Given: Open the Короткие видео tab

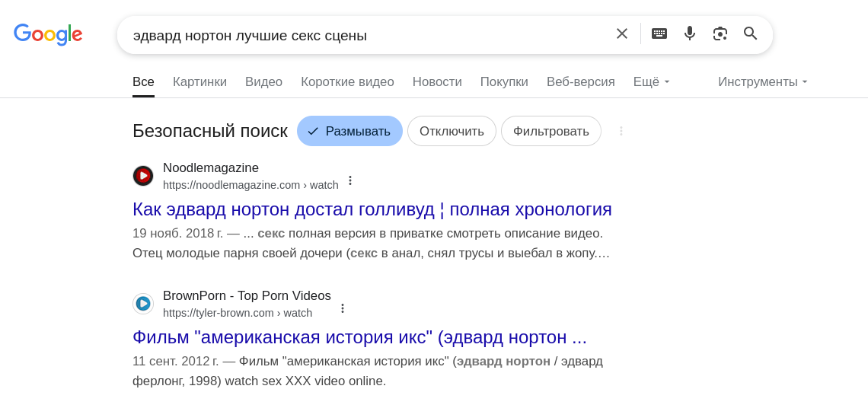Looking at the screenshot, I should point(347,82).
